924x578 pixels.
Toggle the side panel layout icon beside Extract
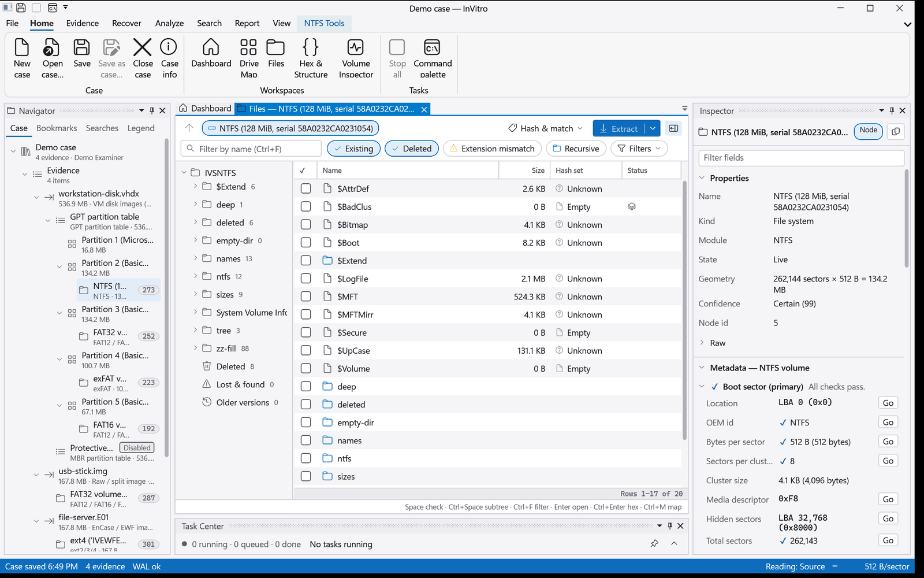click(x=673, y=128)
